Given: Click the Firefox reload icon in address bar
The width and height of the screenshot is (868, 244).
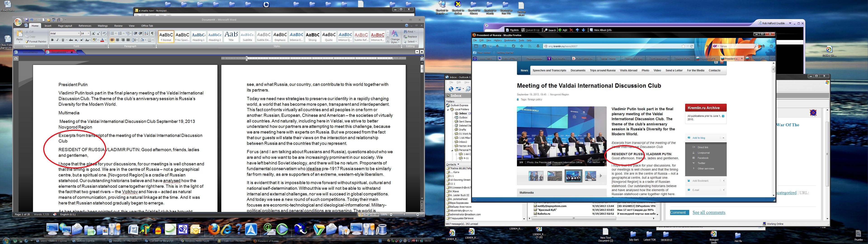Looking at the screenshot, I should (692, 46).
